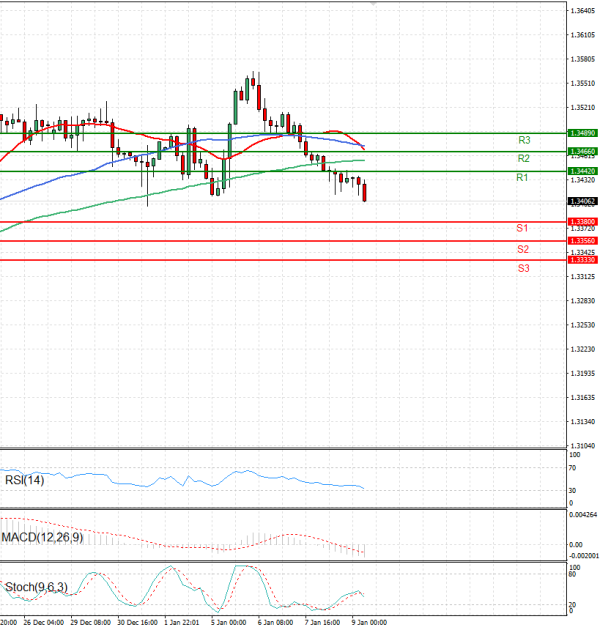Select the RSI(14) indicator label
The image size is (600, 630).
click(x=22, y=480)
